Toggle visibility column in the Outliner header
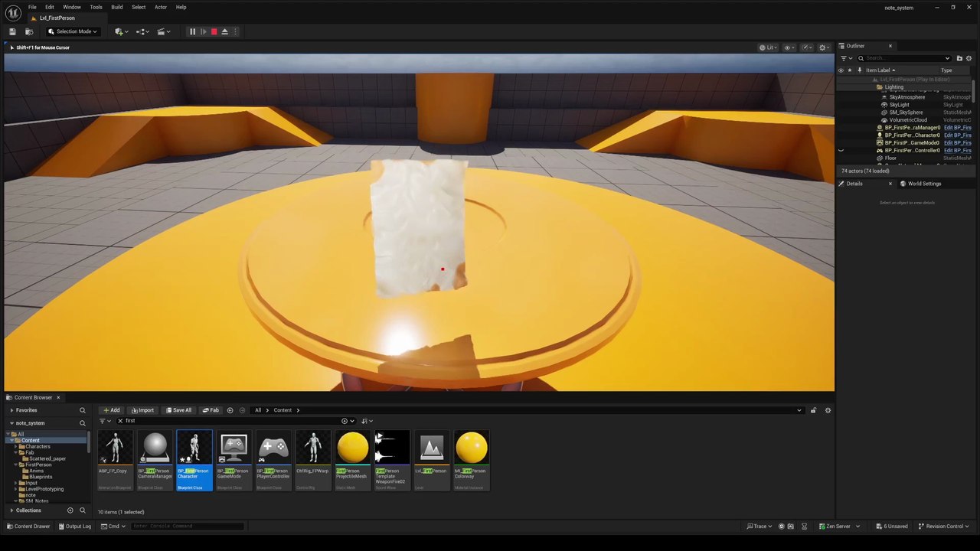Image resolution: width=980 pixels, height=551 pixels. [x=841, y=70]
